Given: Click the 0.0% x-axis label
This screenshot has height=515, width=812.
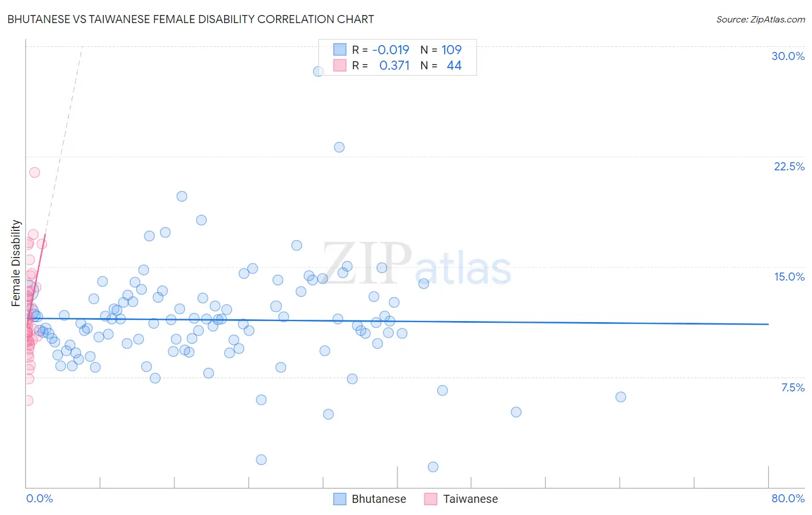Looking at the screenshot, I should tap(39, 498).
